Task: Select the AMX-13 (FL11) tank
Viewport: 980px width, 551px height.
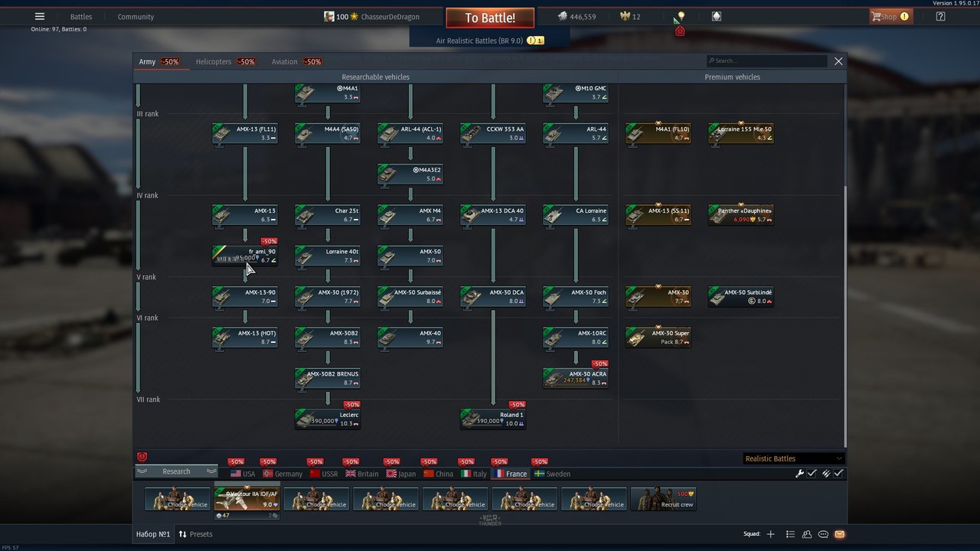Action: coord(245,133)
